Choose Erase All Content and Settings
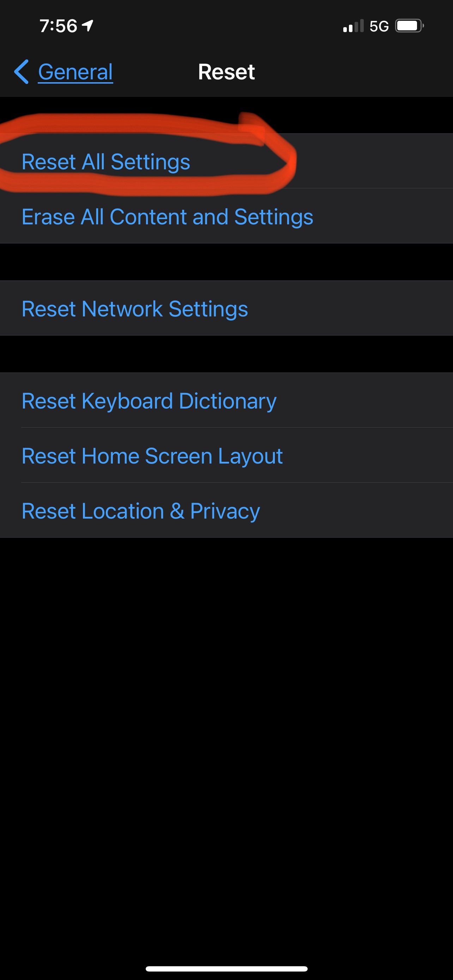Image resolution: width=453 pixels, height=980 pixels. pyautogui.click(x=167, y=217)
